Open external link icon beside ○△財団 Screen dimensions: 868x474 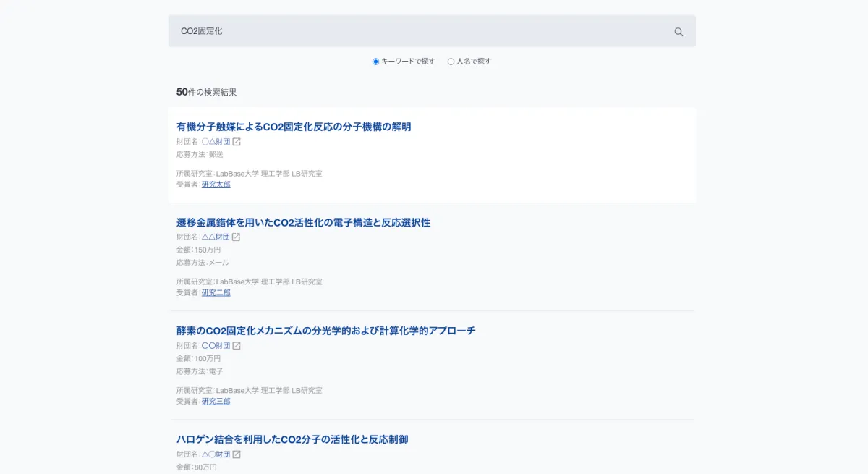pos(237,142)
